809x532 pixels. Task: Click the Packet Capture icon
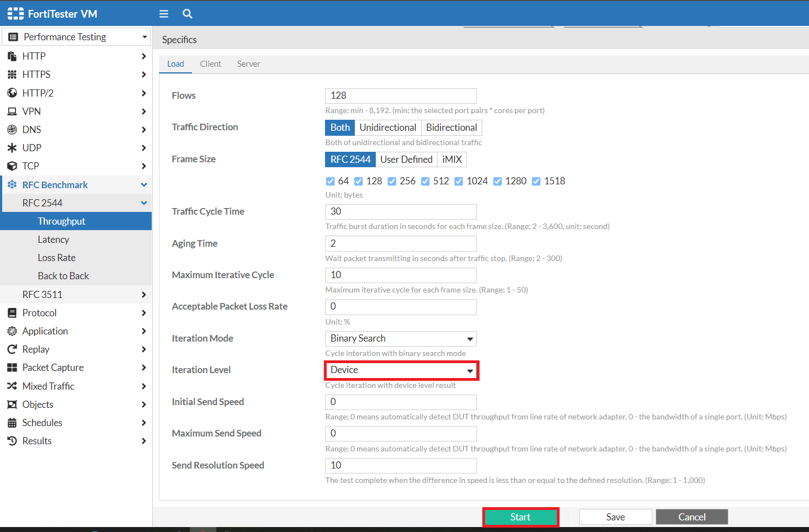pyautogui.click(x=12, y=367)
